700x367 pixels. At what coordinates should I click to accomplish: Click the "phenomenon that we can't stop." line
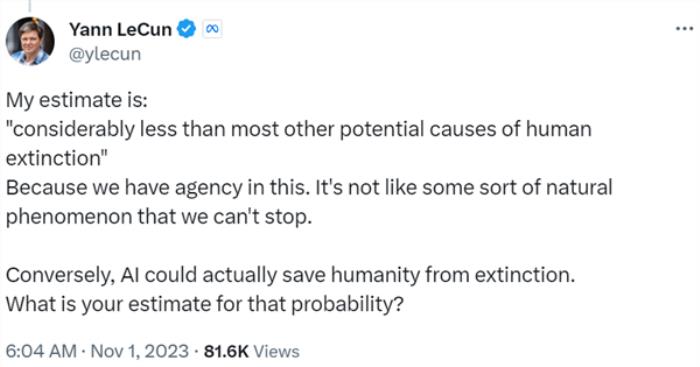pyautogui.click(x=158, y=217)
